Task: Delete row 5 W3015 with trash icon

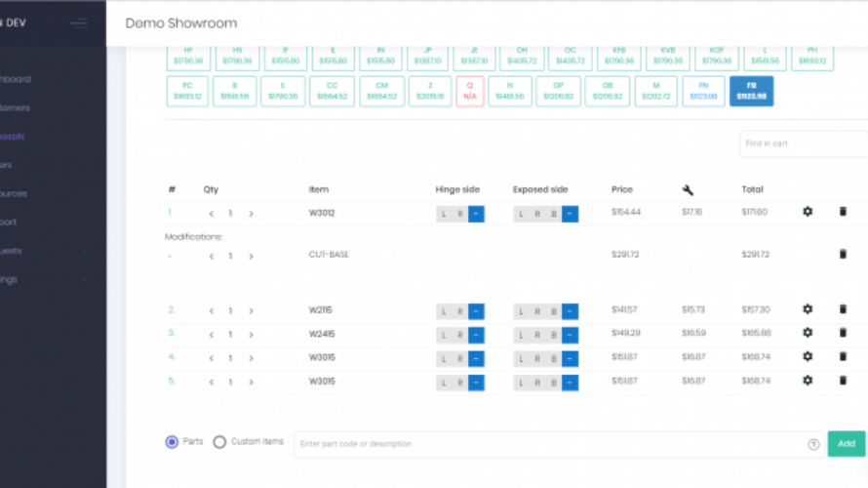Action: [x=843, y=381]
